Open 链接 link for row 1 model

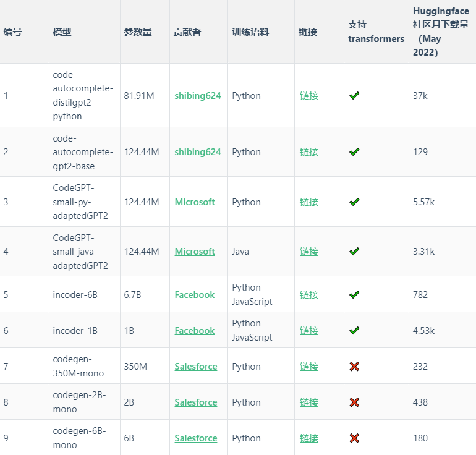click(308, 96)
